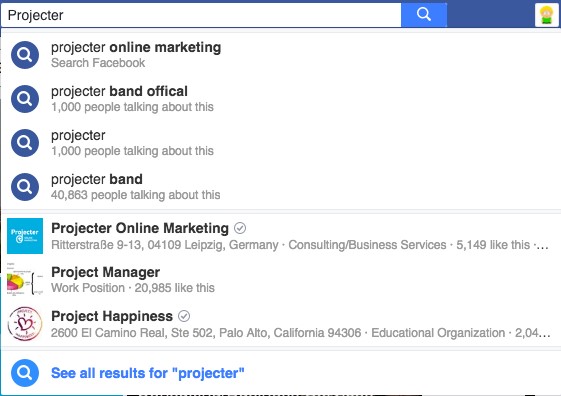Image resolution: width=561 pixels, height=396 pixels.
Task: Select suggestion projecter band offical
Action: point(280,99)
